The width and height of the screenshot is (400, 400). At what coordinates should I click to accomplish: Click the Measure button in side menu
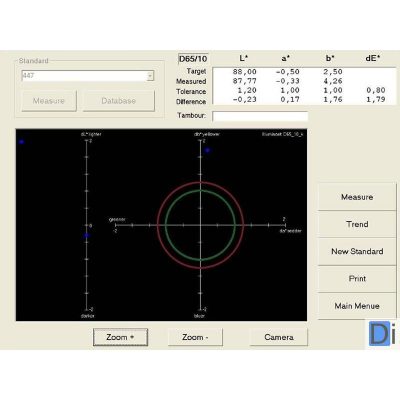pos(357,197)
